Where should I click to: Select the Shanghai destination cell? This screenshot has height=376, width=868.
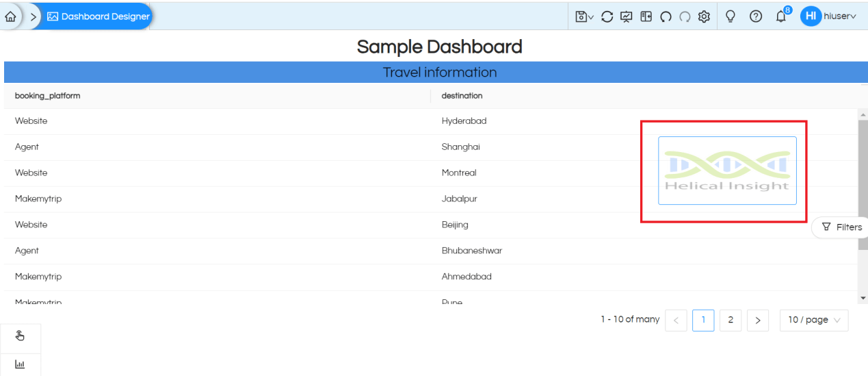(x=461, y=147)
